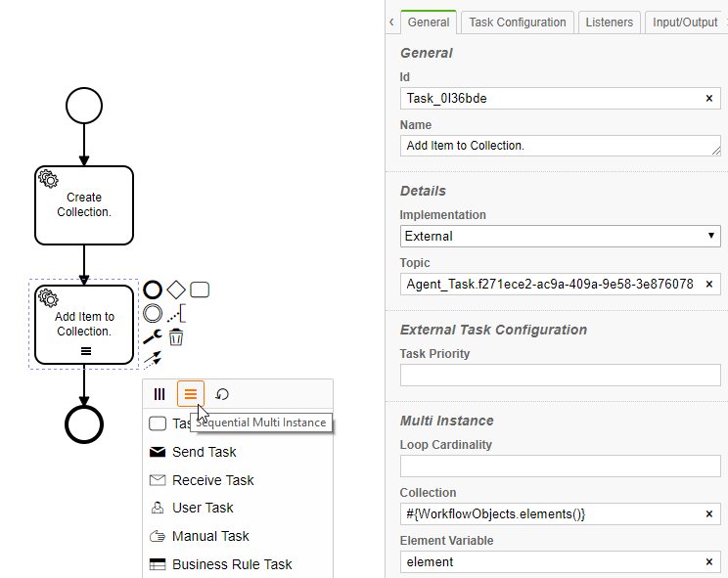Toggle the Loop marker
Image resolution: width=728 pixels, height=578 pixels.
222,394
